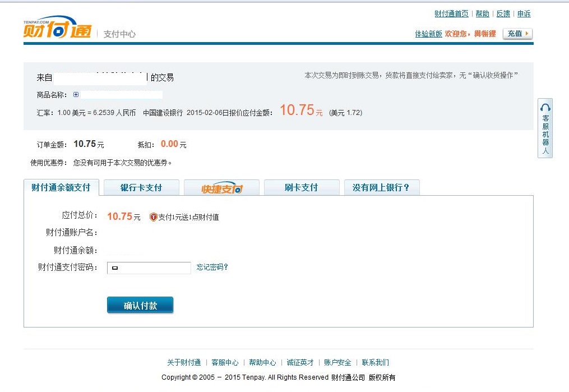The height and width of the screenshot is (392, 569).
Task: Open the 申诉 link
Action: [x=524, y=14]
